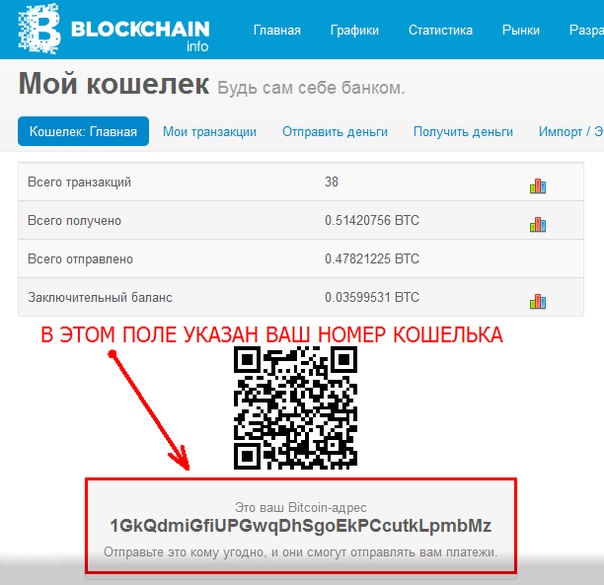Open Графики in top navigation
Image resolution: width=604 pixels, height=585 pixels.
coord(354,30)
